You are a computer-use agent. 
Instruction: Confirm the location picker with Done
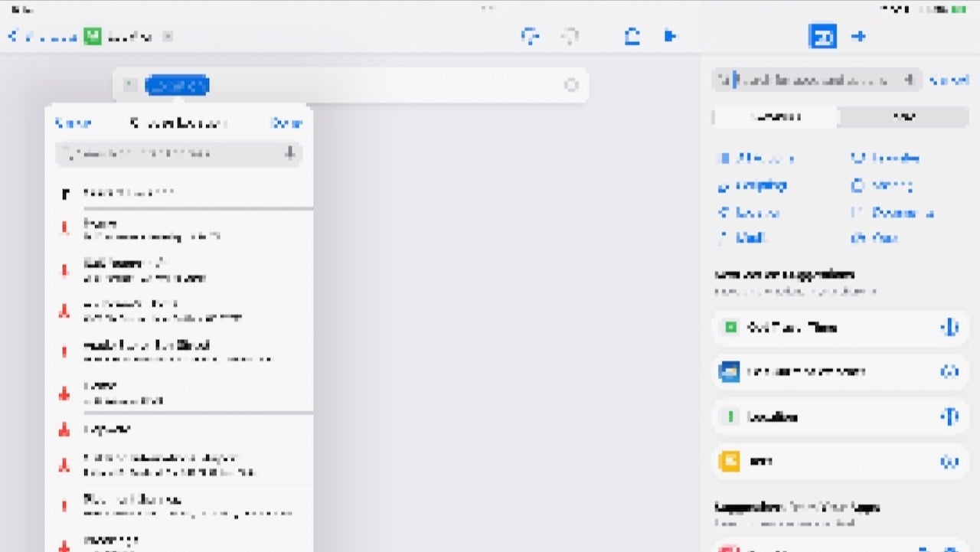(286, 123)
